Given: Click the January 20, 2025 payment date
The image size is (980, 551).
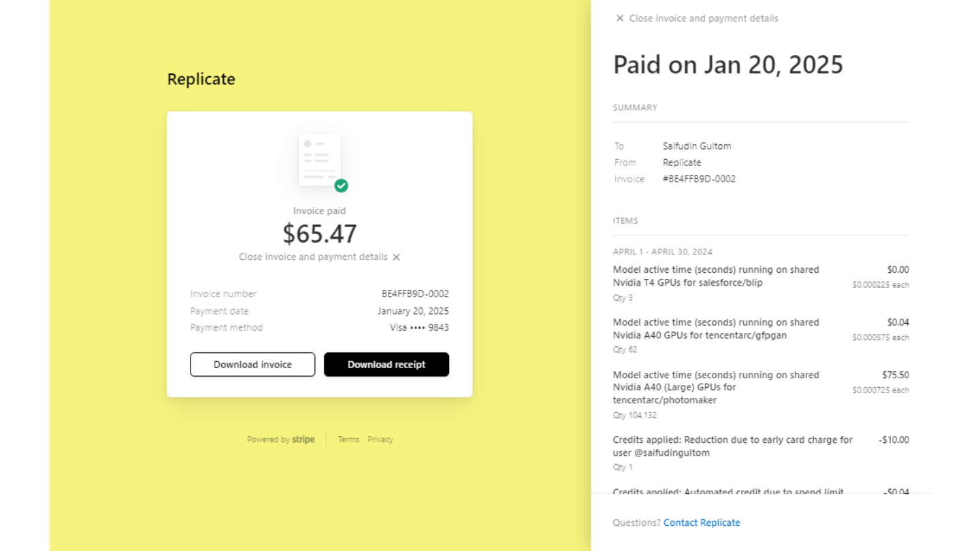Looking at the screenshot, I should [x=413, y=311].
